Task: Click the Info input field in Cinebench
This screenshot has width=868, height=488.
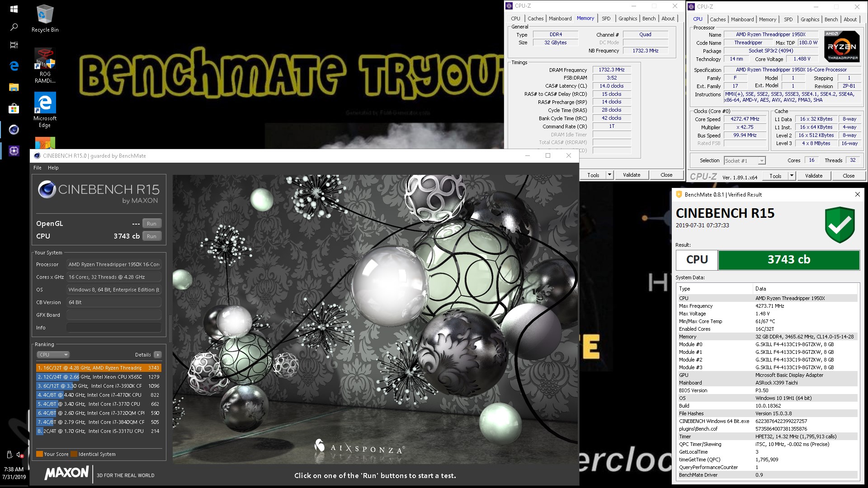Action: pyautogui.click(x=114, y=328)
